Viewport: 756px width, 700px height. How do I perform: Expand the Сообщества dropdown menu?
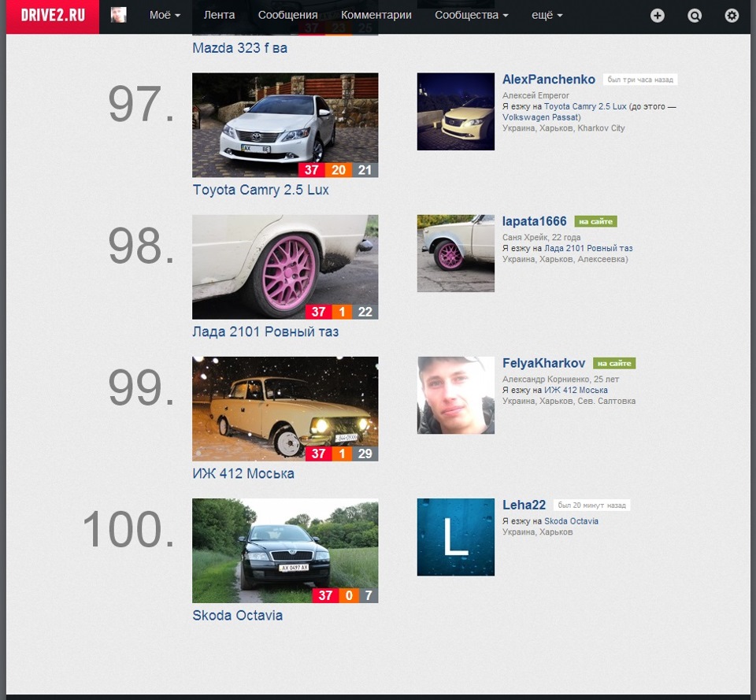click(472, 15)
